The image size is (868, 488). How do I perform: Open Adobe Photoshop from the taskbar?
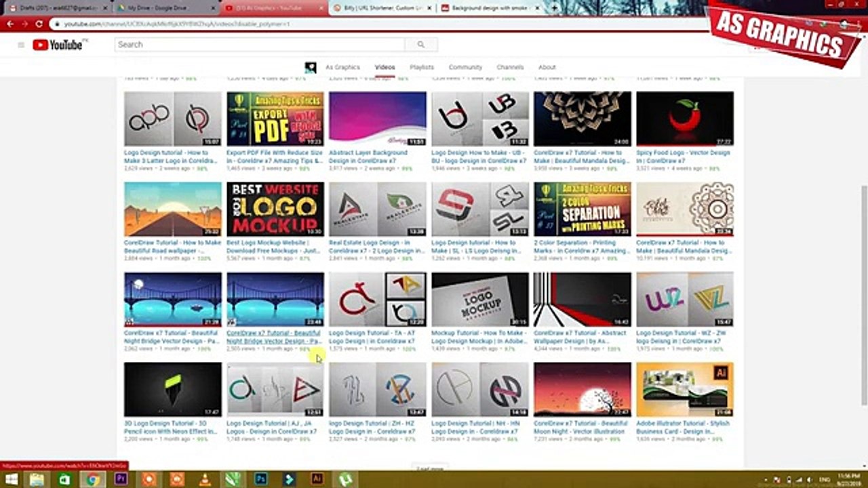tap(261, 480)
